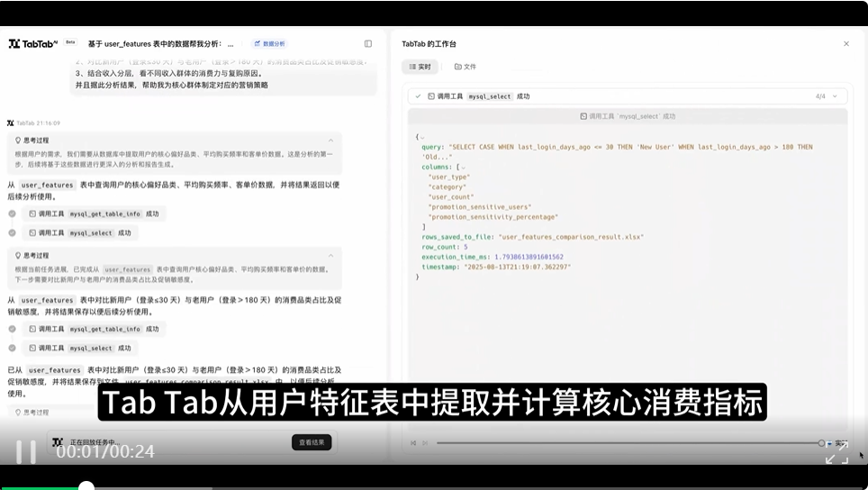Click the conversation title starting 基于 user_features
The width and height of the screenshot is (868, 490).
[160, 44]
